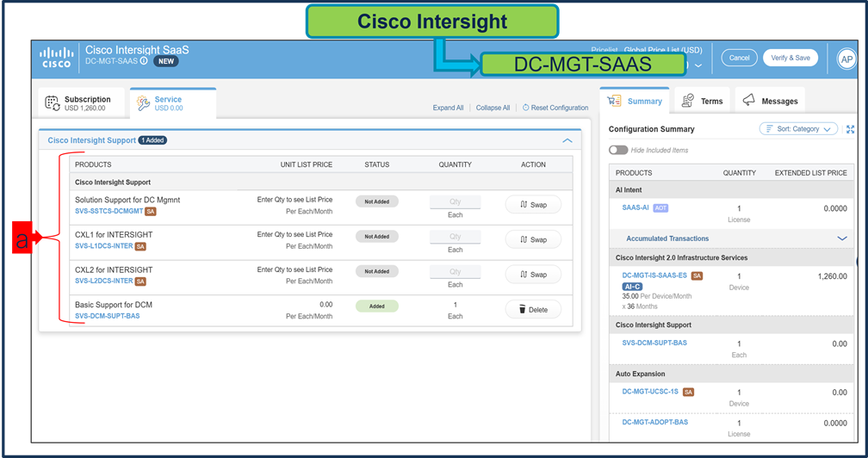This screenshot has width=868, height=458.
Task: Click the Added status pill
Action: pos(377,306)
